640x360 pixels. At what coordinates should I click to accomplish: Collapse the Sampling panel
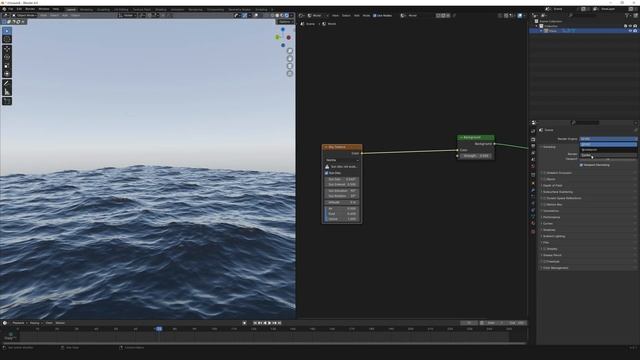pyautogui.click(x=549, y=147)
